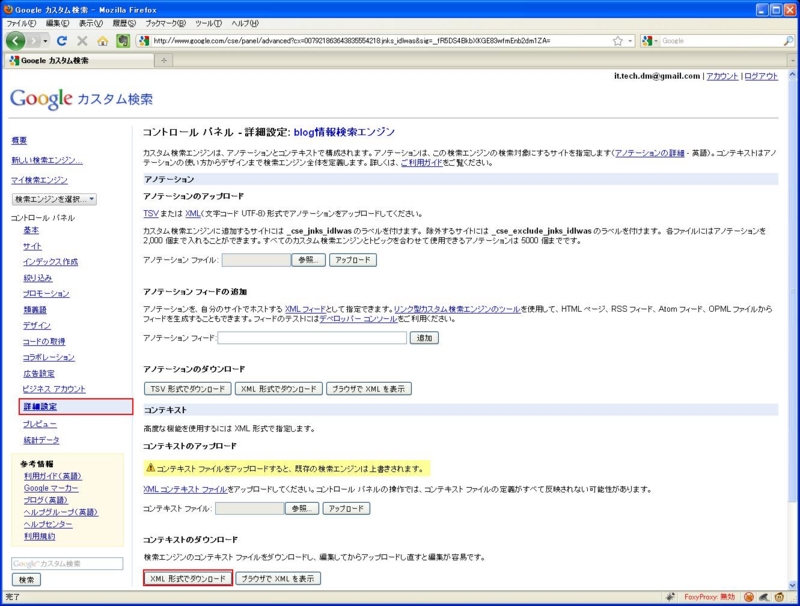Open the 新しい検索エンジン link
This screenshot has width=800, height=606.
47,160
